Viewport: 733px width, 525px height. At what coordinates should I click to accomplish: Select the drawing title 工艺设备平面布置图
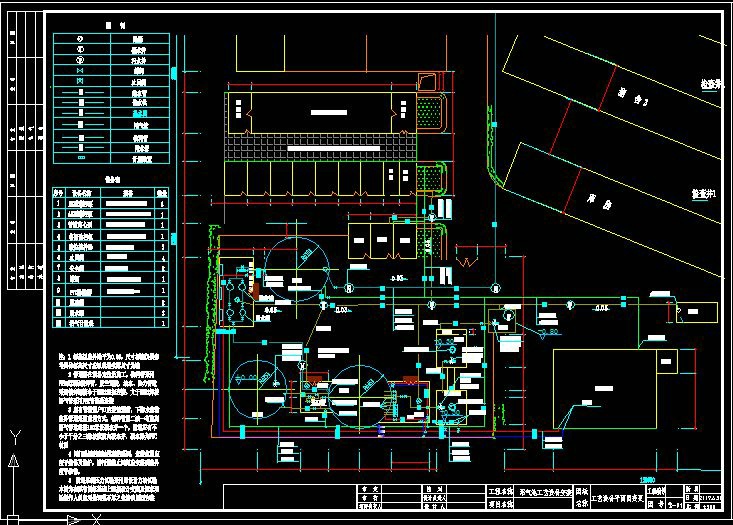[x=617, y=498]
